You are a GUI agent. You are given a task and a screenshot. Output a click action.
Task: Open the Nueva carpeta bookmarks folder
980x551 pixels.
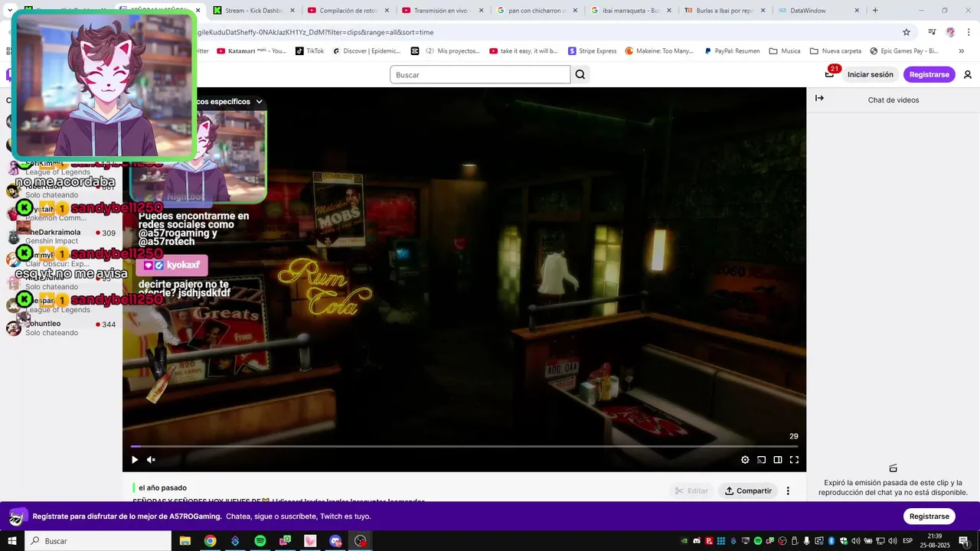click(x=836, y=51)
